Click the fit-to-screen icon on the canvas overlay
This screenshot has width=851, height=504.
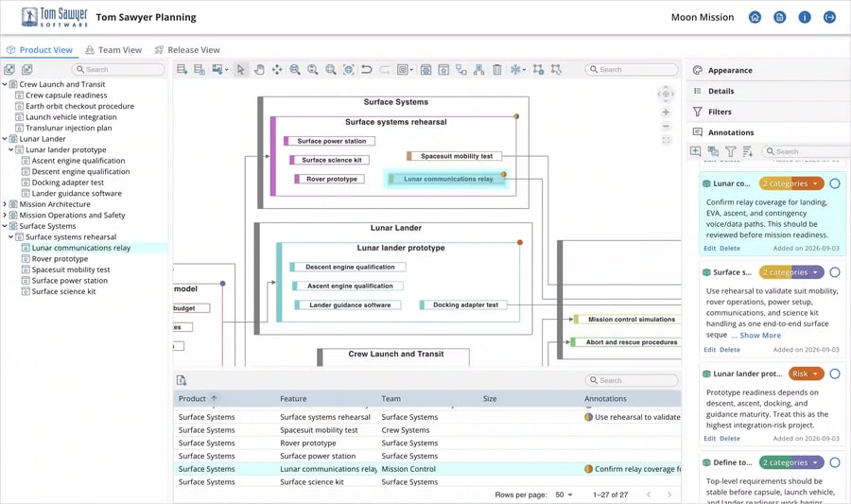666,140
